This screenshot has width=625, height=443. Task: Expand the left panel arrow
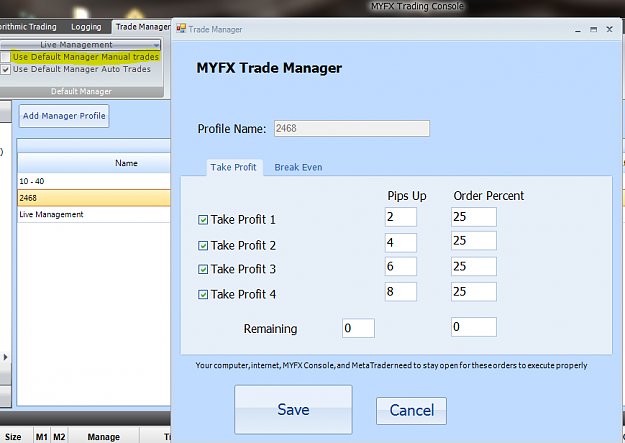pyautogui.click(x=5, y=357)
